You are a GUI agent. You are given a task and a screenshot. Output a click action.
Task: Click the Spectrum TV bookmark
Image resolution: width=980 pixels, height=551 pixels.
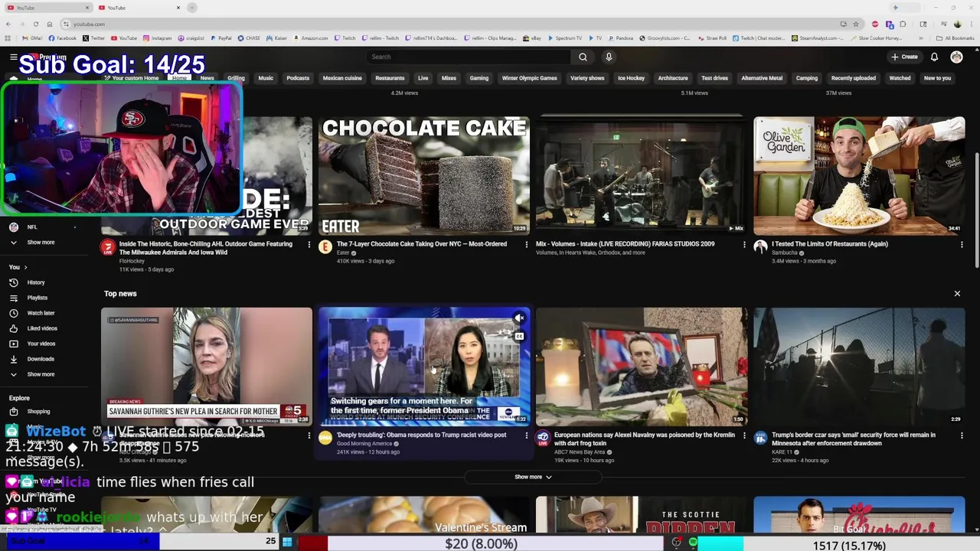click(564, 38)
